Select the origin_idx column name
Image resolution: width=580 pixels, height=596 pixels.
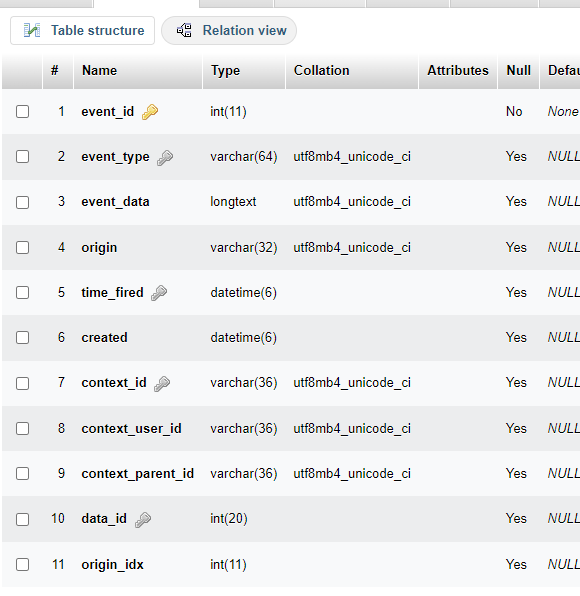[x=113, y=565]
